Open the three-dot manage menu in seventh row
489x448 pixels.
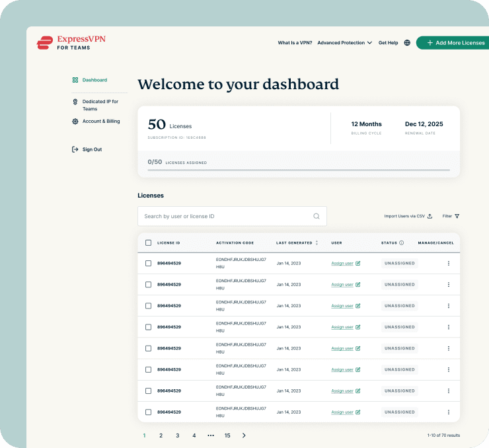point(449,391)
